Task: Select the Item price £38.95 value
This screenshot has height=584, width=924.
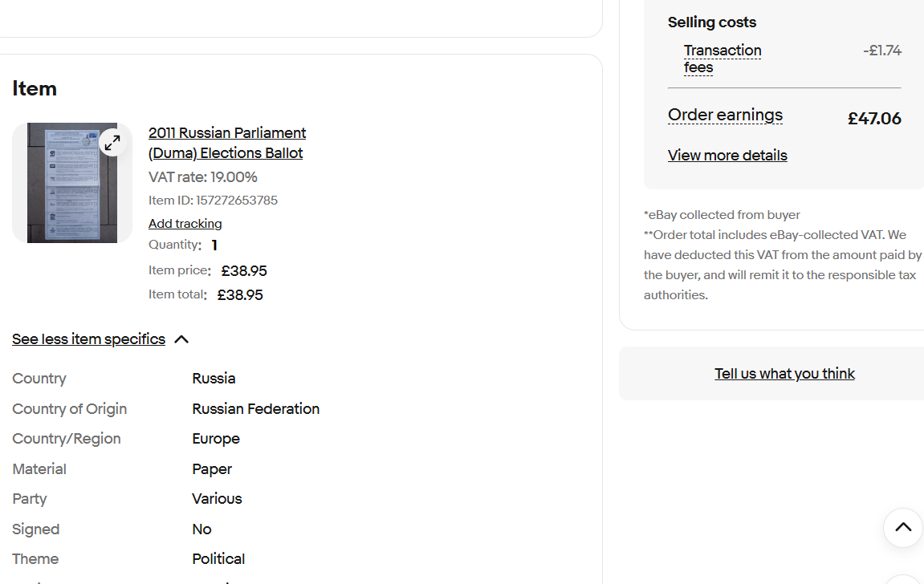Action: (x=244, y=271)
